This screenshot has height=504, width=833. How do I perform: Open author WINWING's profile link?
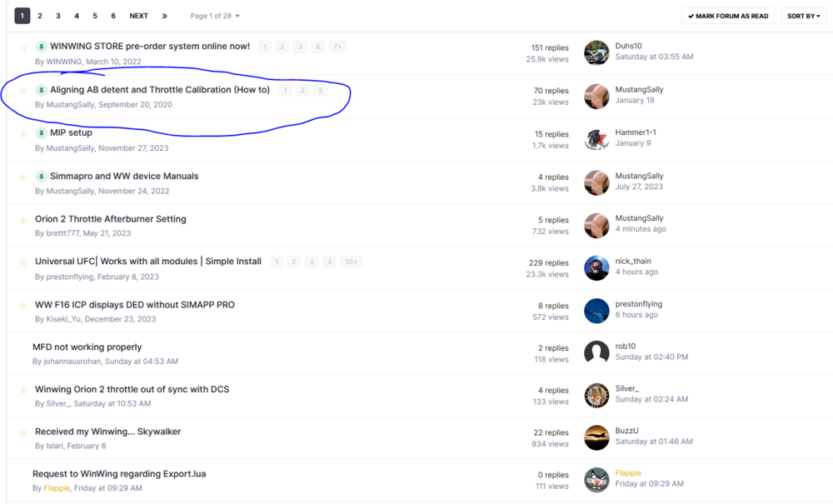click(x=64, y=62)
